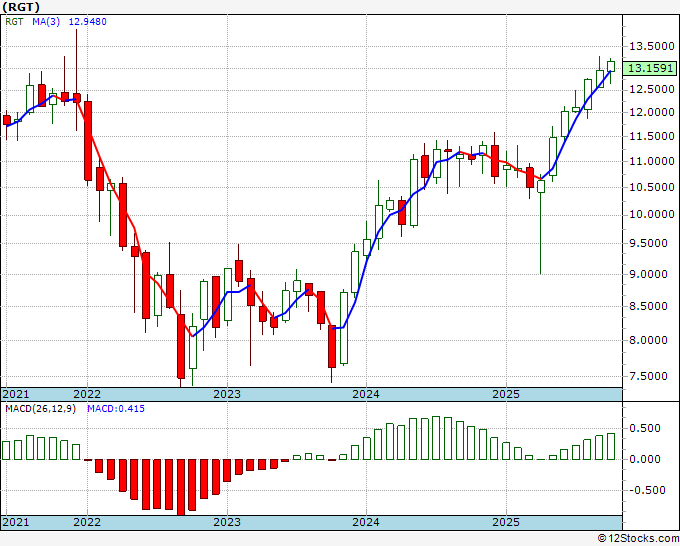
Task: Click the 11.5000 price axis label
Action: (652, 136)
